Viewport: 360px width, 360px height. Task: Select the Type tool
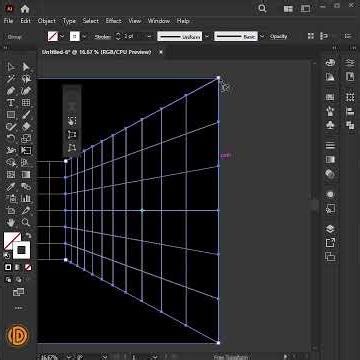(x=11, y=103)
